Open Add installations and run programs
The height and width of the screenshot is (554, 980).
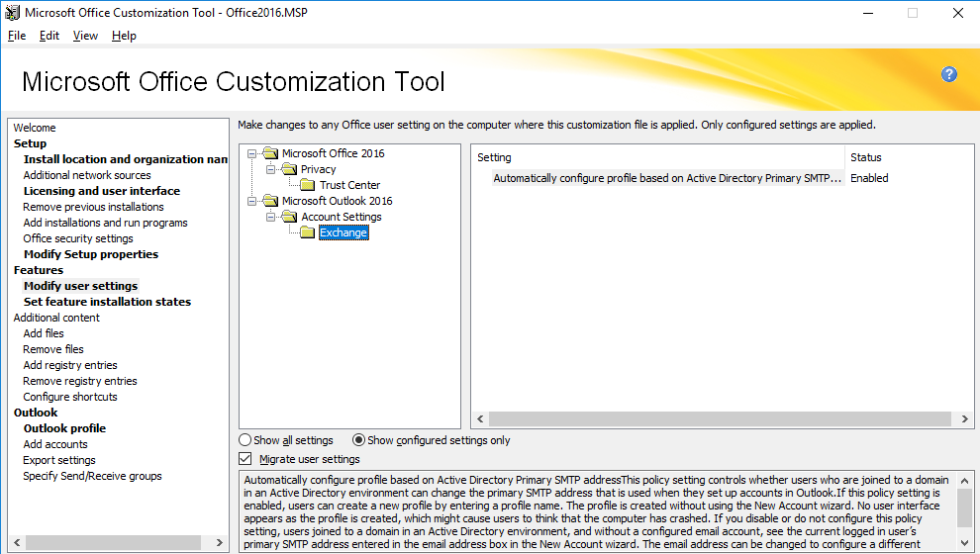[105, 223]
